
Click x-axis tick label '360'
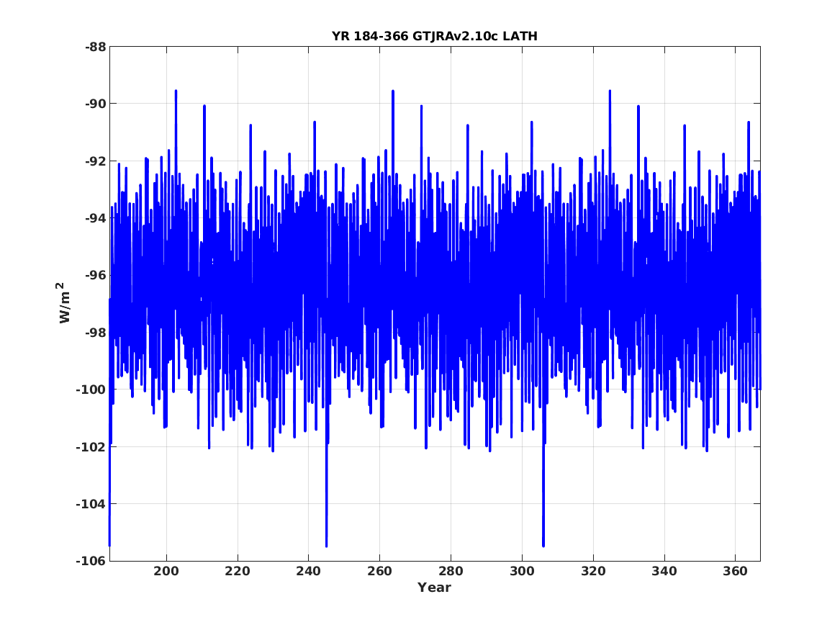pyautogui.click(x=735, y=571)
